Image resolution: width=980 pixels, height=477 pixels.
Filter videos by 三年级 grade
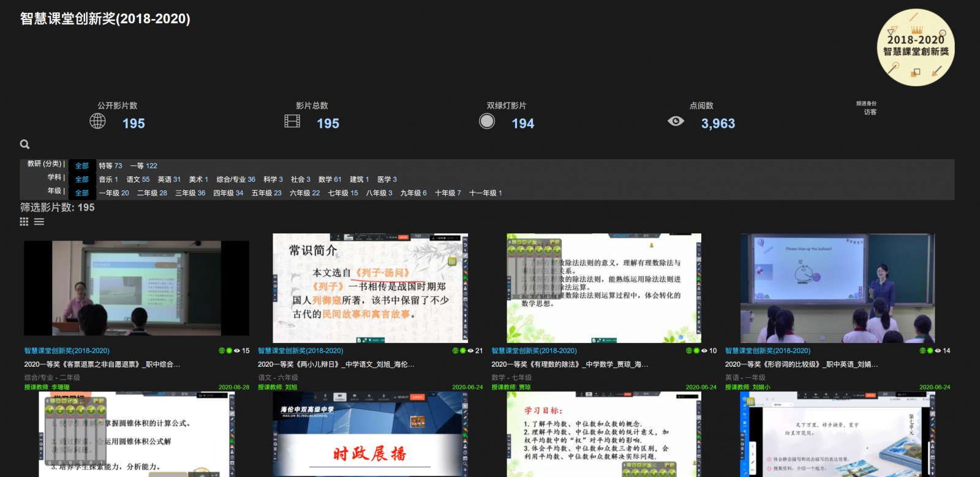coord(190,193)
